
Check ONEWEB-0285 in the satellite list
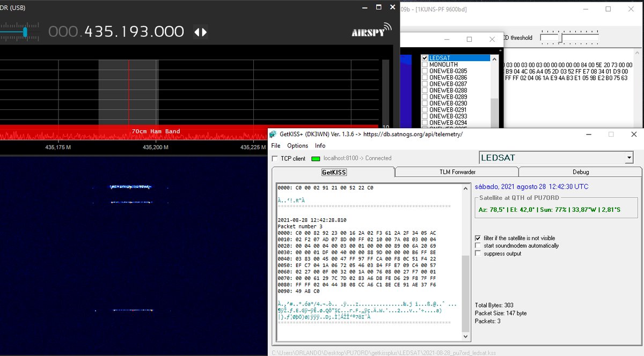coord(425,71)
